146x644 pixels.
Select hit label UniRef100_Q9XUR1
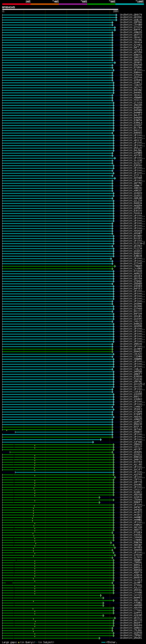click(x=131, y=316)
